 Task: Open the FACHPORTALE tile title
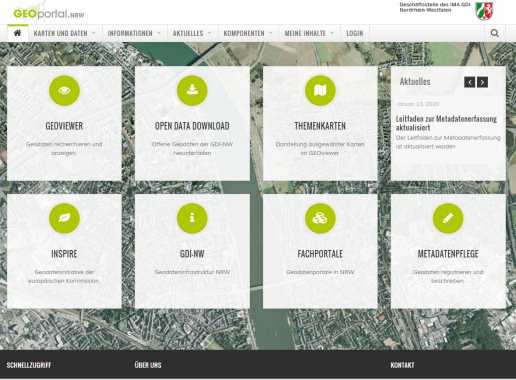(x=320, y=254)
